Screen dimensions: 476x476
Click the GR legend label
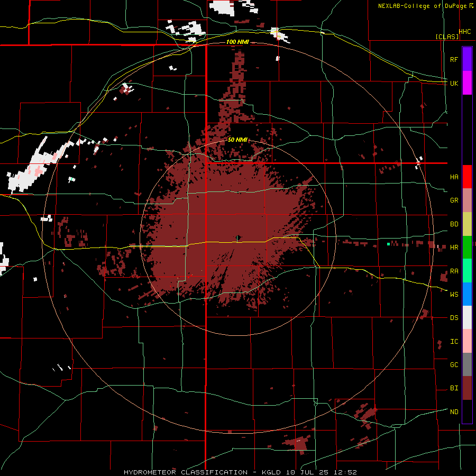tap(454, 200)
